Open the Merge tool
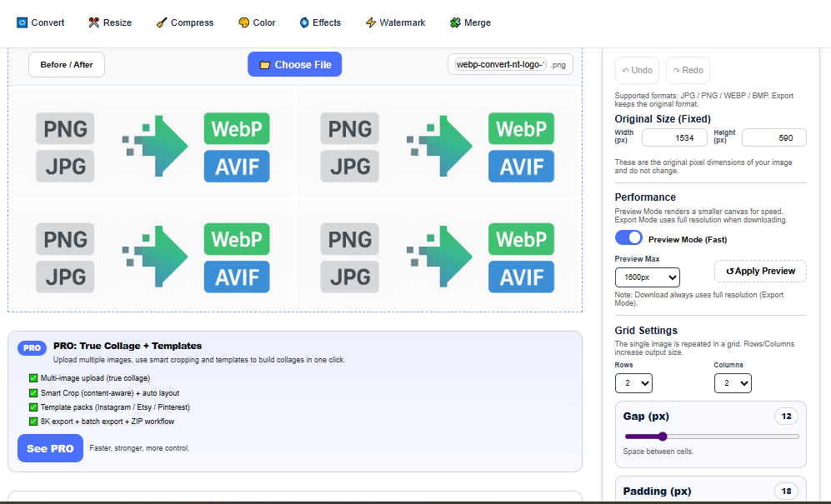 pyautogui.click(x=470, y=22)
